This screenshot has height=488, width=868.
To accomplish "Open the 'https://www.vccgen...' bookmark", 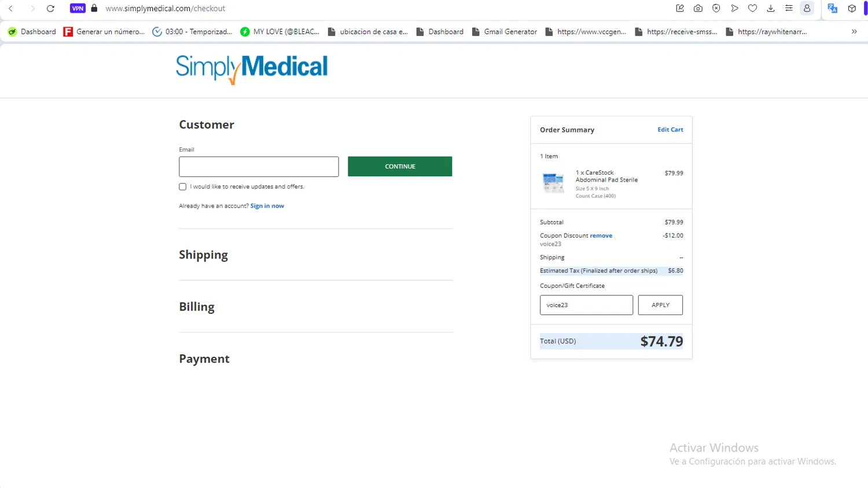I will point(586,32).
